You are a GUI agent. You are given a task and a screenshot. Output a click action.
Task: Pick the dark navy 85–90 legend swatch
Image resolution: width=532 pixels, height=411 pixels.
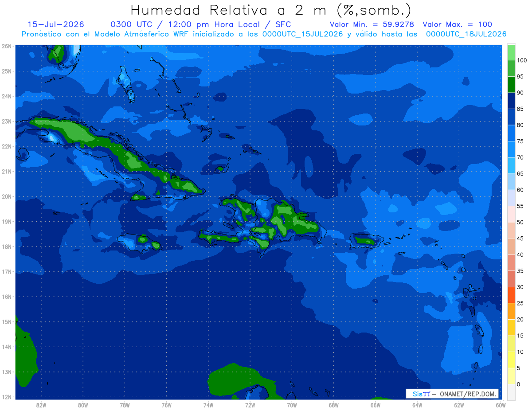(511, 101)
